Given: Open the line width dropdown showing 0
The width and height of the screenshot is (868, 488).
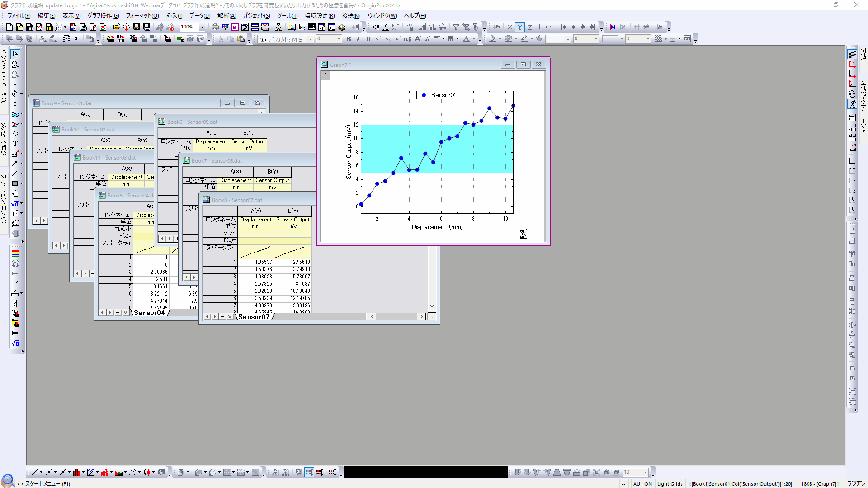Looking at the screenshot, I should coord(596,39).
